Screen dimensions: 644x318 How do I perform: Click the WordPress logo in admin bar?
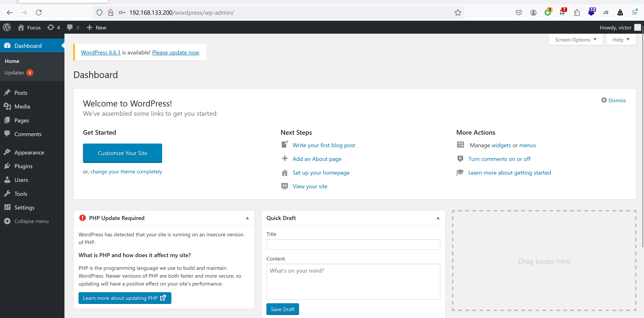coord(7,27)
